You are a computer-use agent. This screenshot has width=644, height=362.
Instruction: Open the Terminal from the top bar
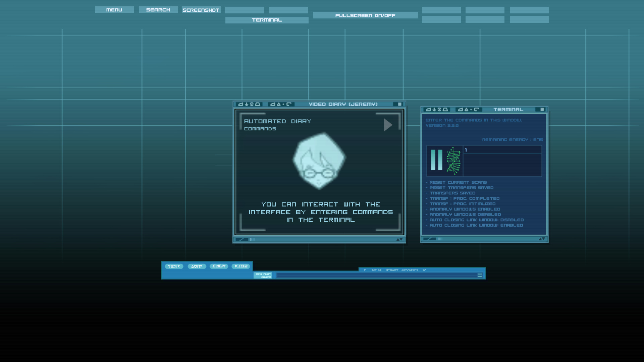[267, 20]
